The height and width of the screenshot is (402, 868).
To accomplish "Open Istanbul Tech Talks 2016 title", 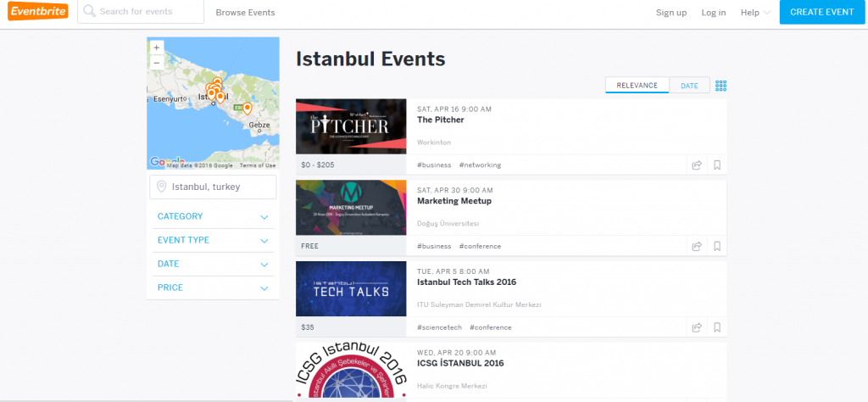I will click(467, 282).
